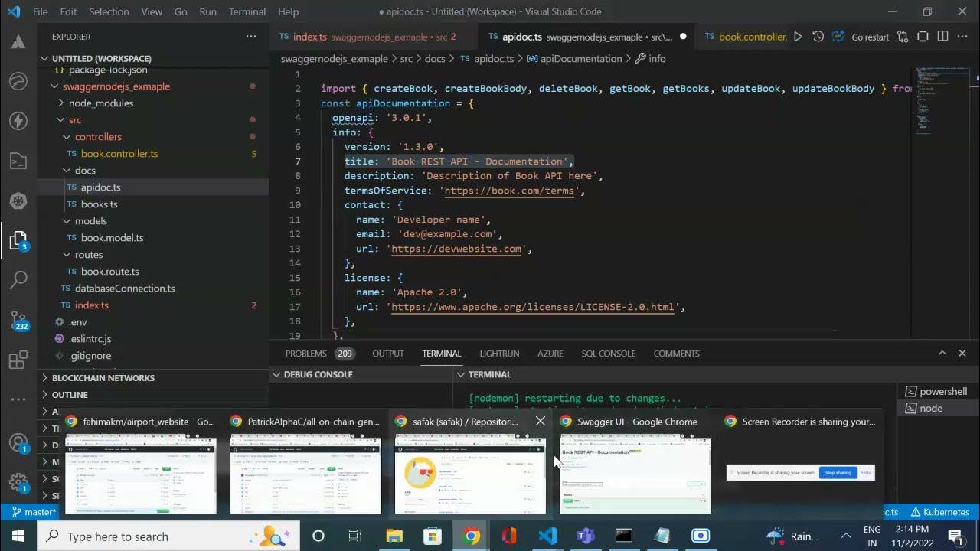
Task: Open the Accounts icon in activity bar
Action: 18,444
